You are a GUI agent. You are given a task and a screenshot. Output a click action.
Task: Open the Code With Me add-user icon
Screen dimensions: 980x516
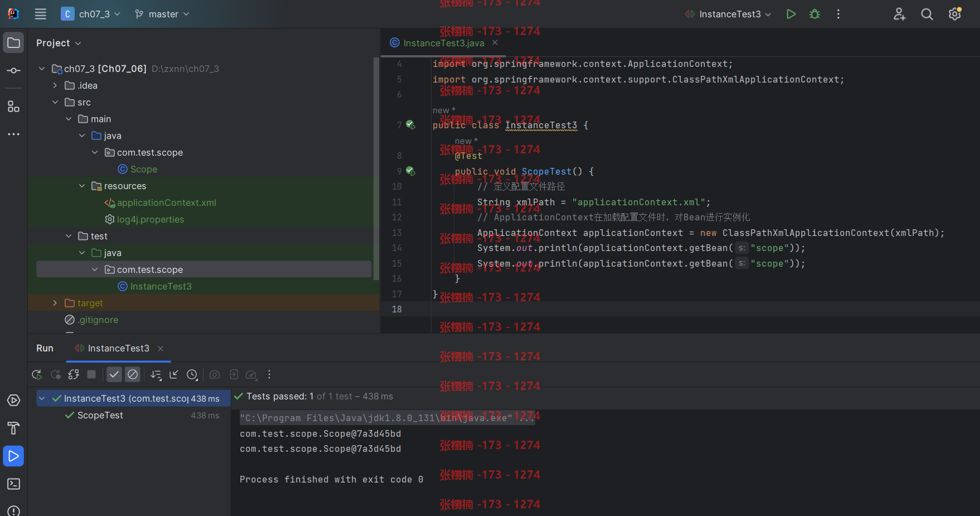(x=899, y=14)
